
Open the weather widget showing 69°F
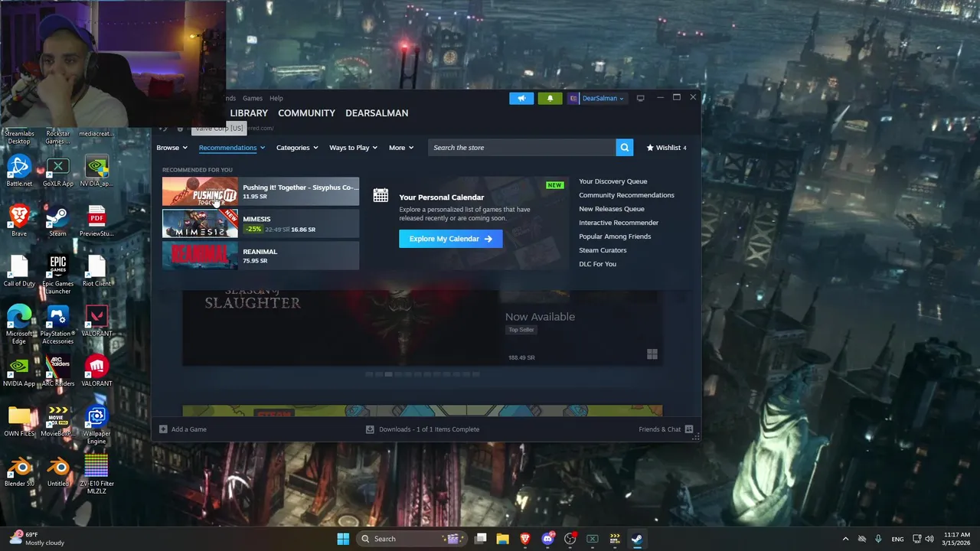37,539
